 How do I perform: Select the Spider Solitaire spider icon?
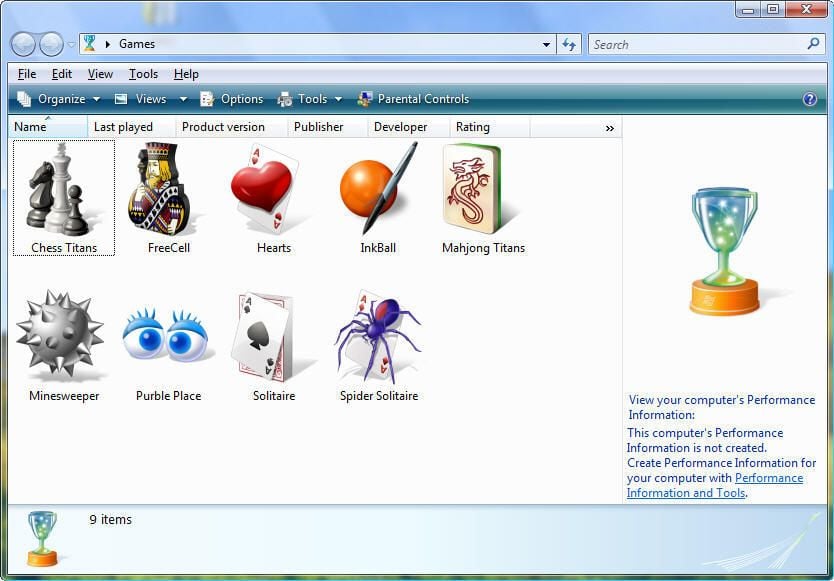(378, 337)
